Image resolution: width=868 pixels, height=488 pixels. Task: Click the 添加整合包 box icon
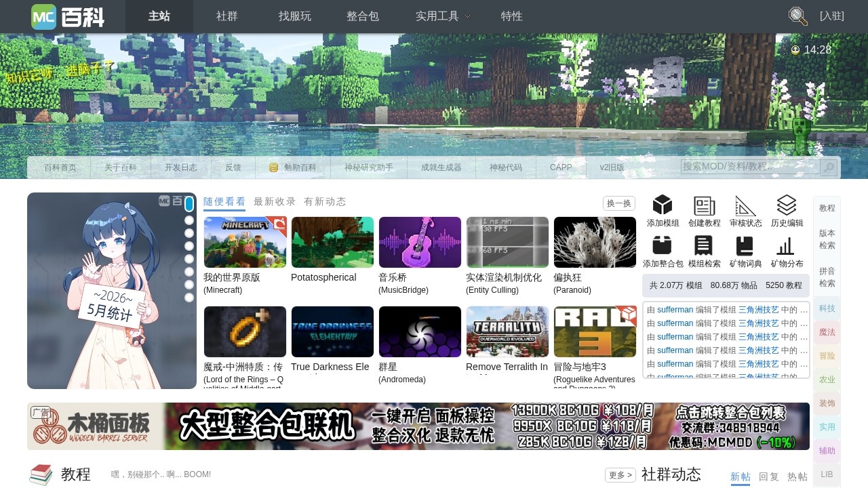[663, 245]
